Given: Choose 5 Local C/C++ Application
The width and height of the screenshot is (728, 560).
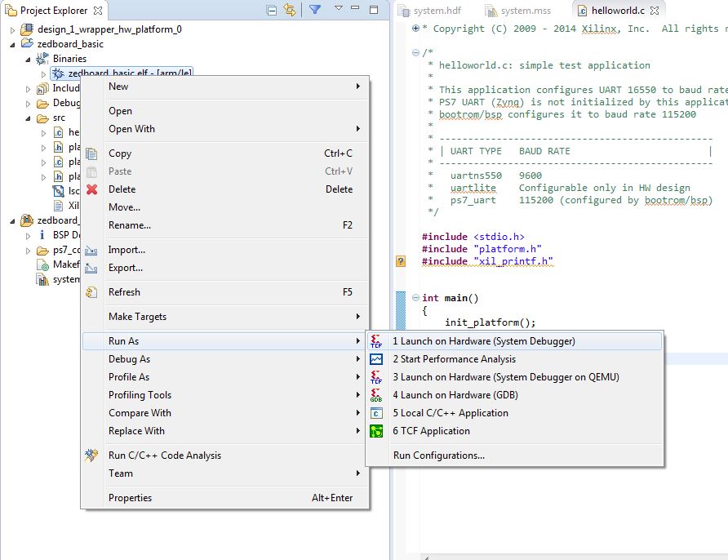Looking at the screenshot, I should coord(514,413).
